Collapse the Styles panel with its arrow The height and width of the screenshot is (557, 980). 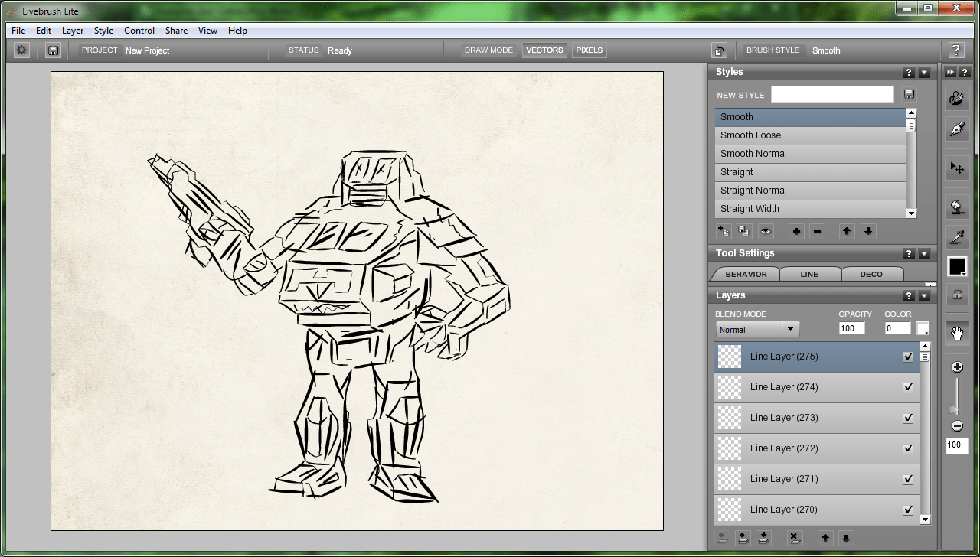(924, 73)
